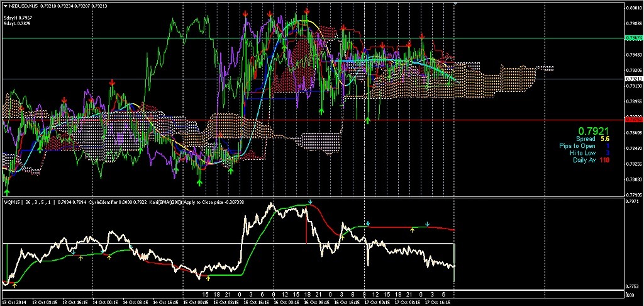Click the lowest green buy arrow at far left
Screen dimensions: 644x306
click(x=7, y=183)
